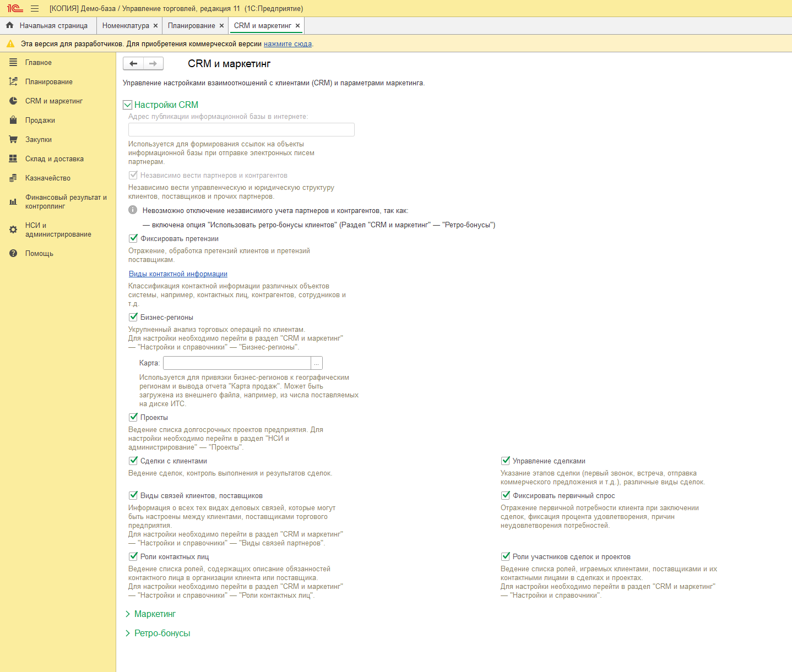Toggle the Фиксировать первичный спрос checkbox
Viewport: 792px width, 672px height.
pyautogui.click(x=505, y=495)
